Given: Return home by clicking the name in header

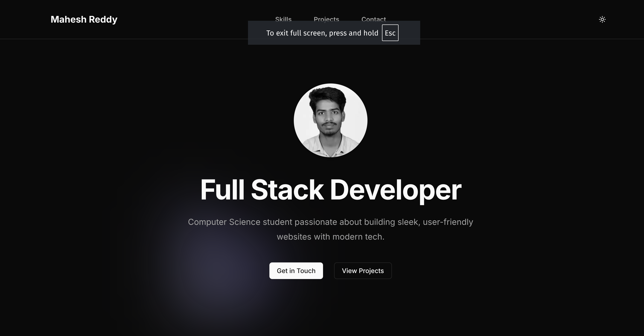Looking at the screenshot, I should coord(84,19).
